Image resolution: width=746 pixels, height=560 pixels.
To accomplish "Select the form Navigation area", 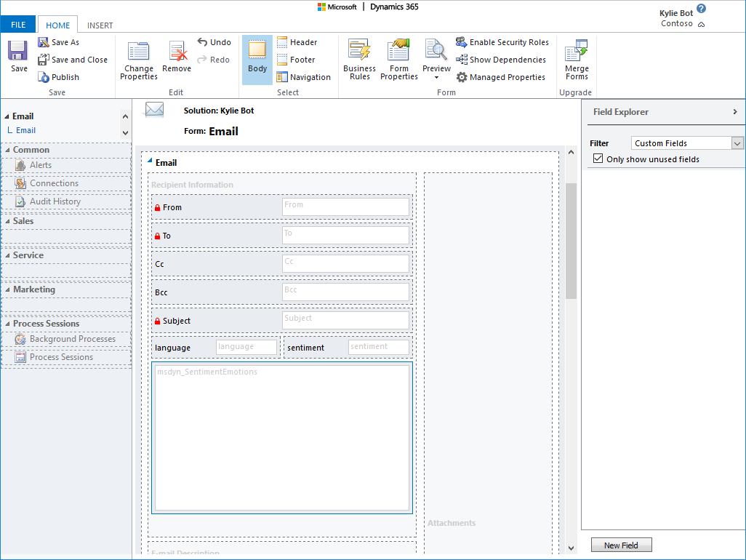I will point(303,77).
